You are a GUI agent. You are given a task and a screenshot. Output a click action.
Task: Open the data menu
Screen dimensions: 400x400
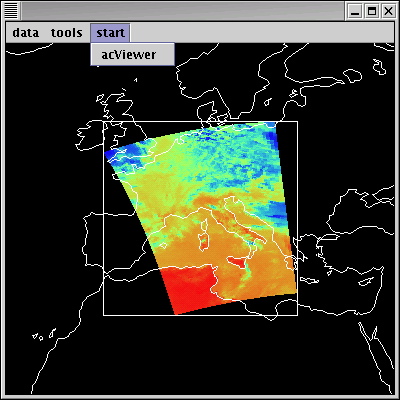25,33
